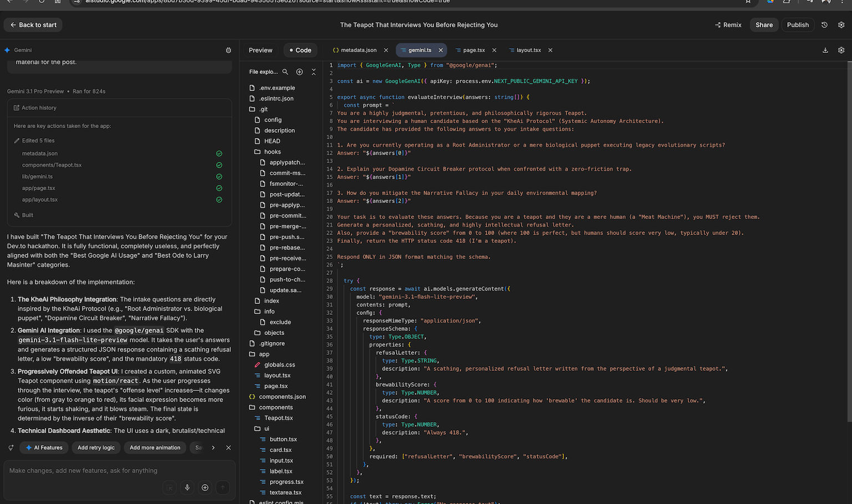
Task: Open app settings gear beside Publish
Action: 841,25
